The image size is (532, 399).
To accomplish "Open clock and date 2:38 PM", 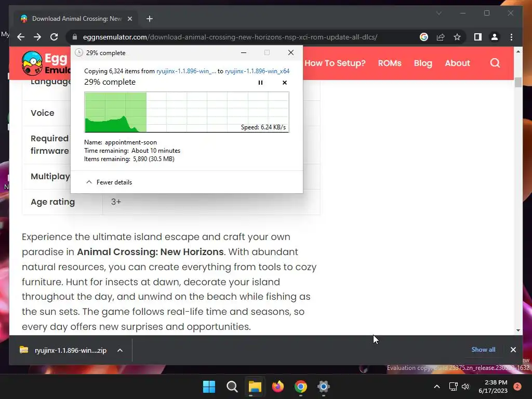I will click(493, 387).
